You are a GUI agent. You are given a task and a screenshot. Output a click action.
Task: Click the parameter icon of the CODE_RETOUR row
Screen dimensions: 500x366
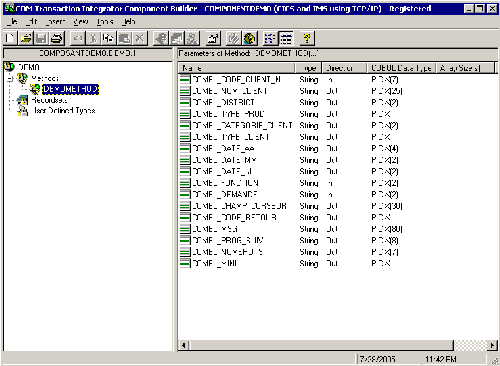[185, 217]
